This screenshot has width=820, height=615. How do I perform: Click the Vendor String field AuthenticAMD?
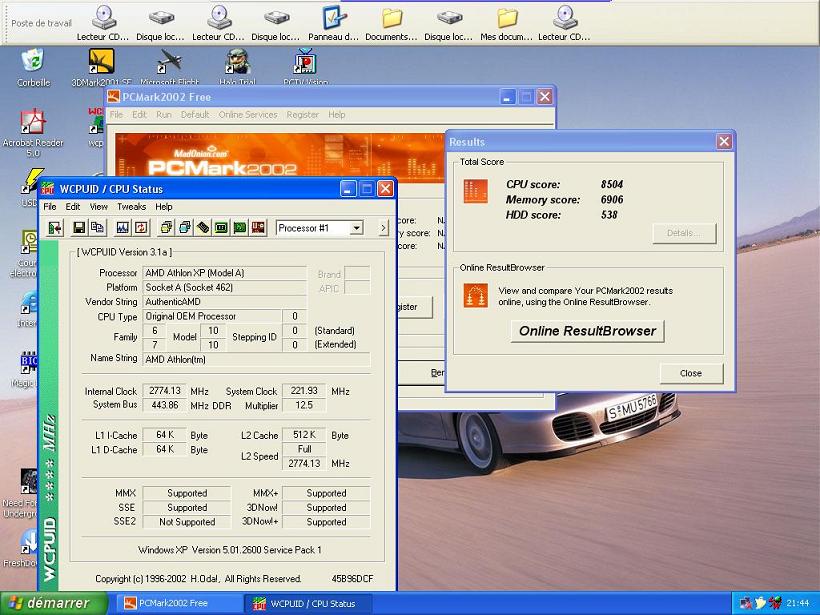click(x=224, y=302)
